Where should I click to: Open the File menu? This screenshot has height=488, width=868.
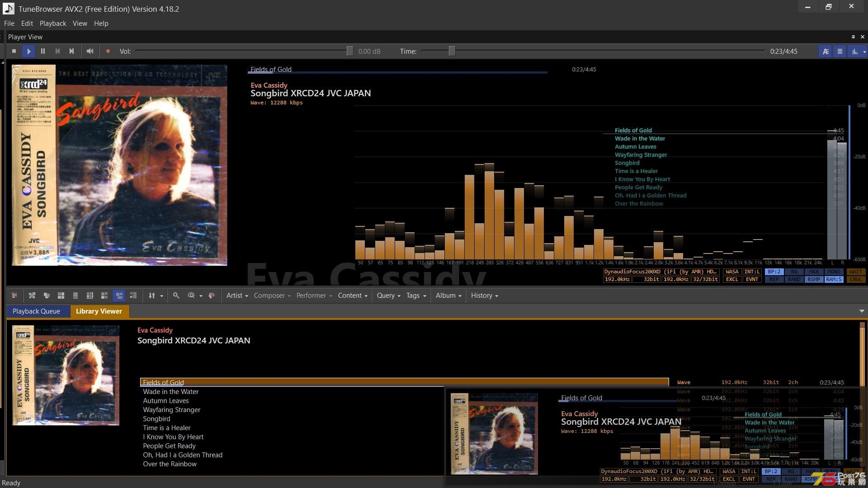point(9,23)
